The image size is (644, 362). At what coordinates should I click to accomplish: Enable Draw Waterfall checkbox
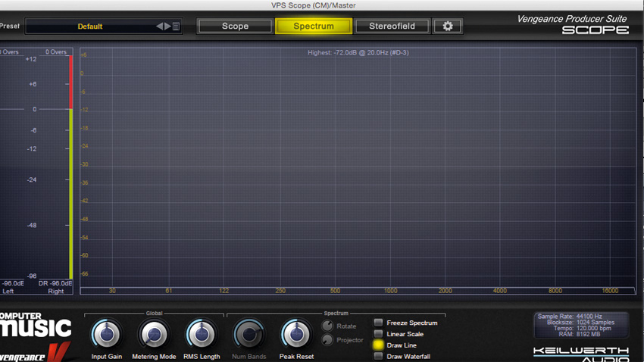(x=378, y=356)
